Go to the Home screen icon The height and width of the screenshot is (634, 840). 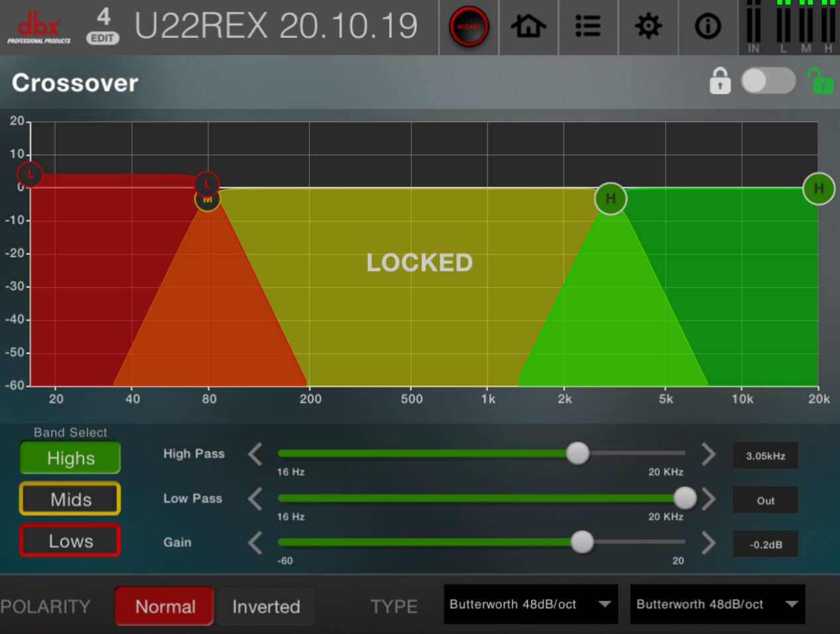pyautogui.click(x=528, y=27)
